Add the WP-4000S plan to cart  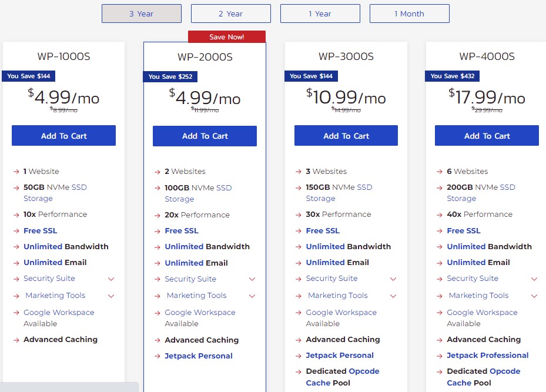coord(487,135)
